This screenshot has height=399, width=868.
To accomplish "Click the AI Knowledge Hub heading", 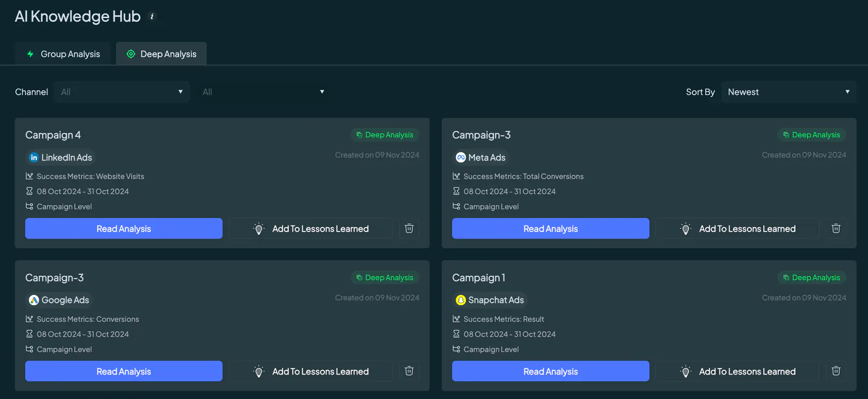I will [78, 16].
